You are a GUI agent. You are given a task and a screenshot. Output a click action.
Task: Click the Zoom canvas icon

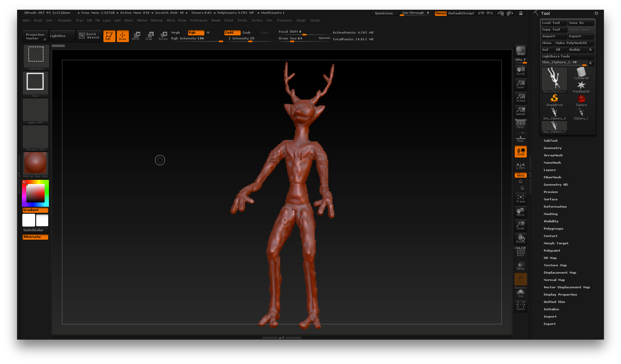[x=520, y=84]
